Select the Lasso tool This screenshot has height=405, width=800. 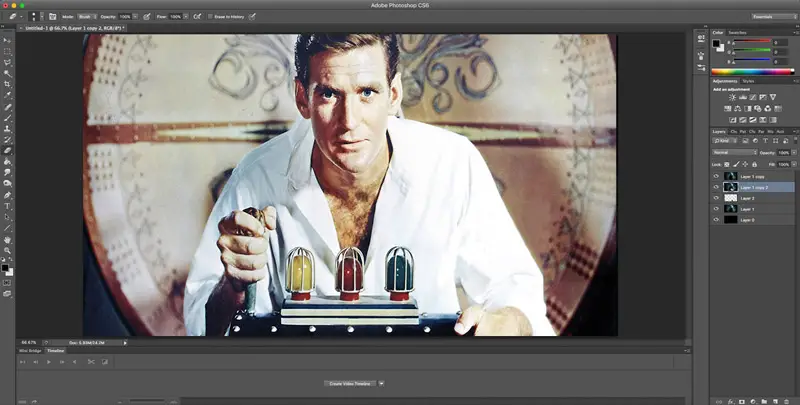click(7, 63)
